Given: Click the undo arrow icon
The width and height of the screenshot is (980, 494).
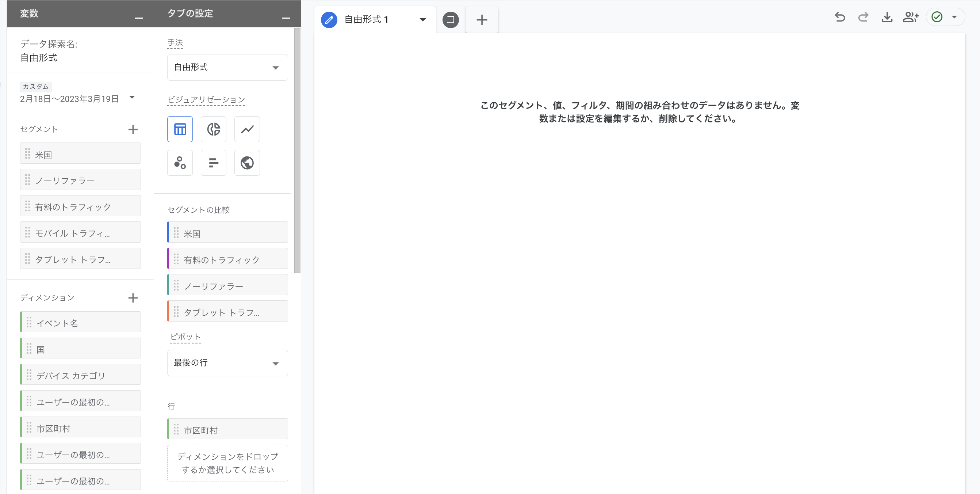Looking at the screenshot, I should click(840, 17).
